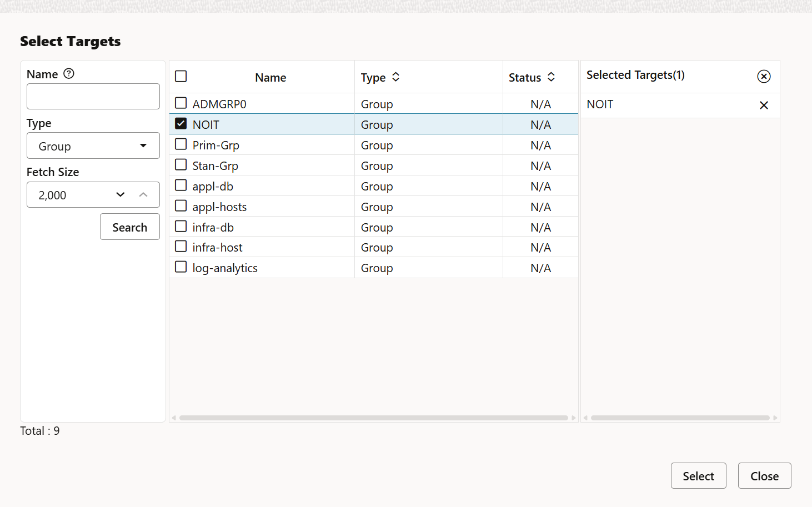Clear all Selected Targets using circle icon
Screen dimensions: 812x507
[764, 76]
